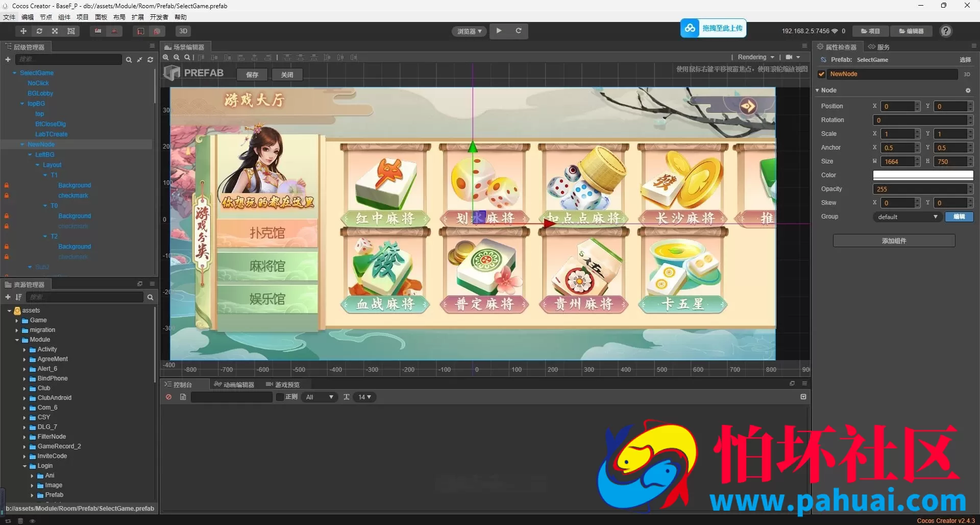The image size is (980, 525).
Task: Select the 3D node toggle in inspector
Action: 967,75
